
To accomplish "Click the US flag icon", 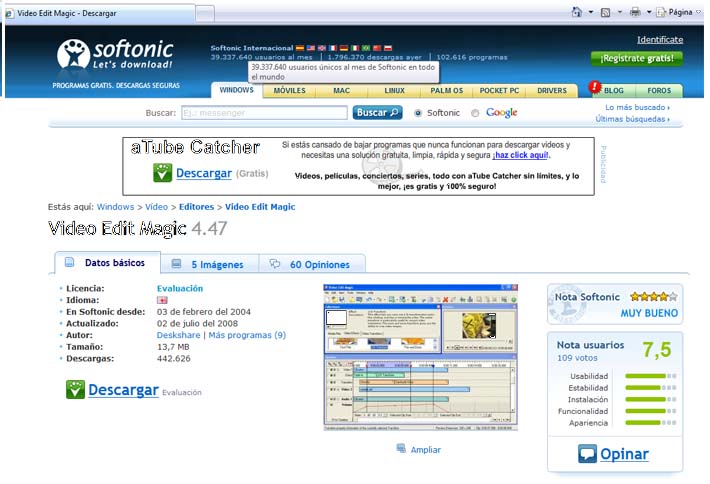I will [x=311, y=48].
